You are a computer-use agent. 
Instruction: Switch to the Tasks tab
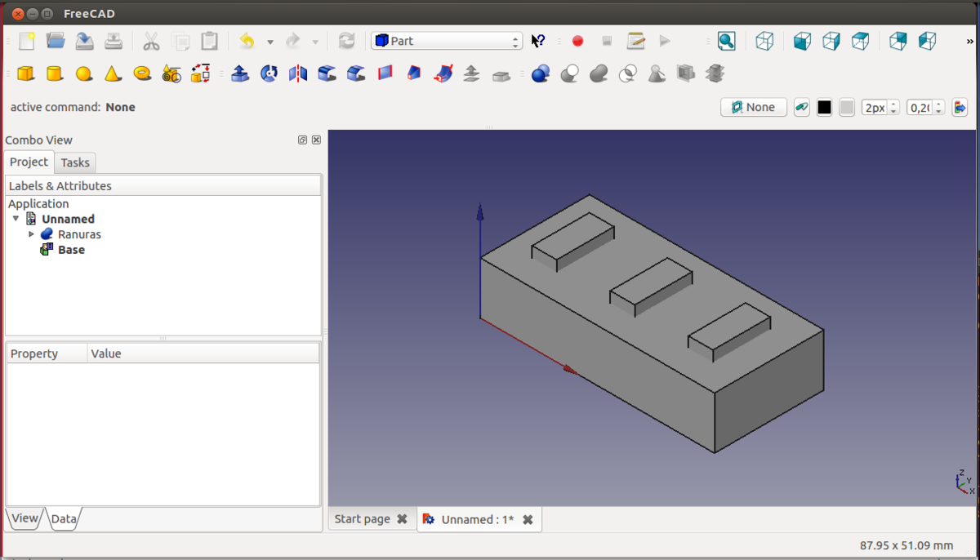[x=75, y=162]
